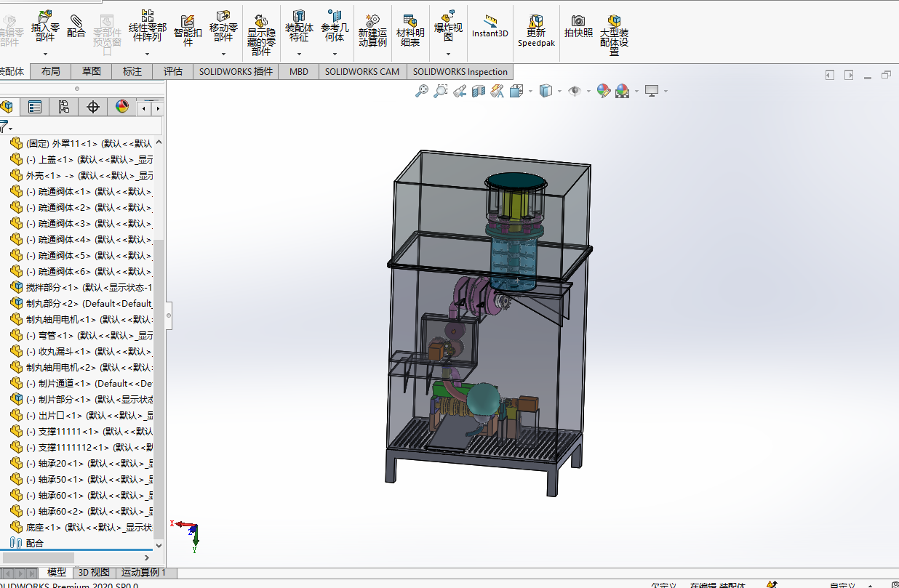
Task: Open Insert Components dropdown arrow
Action: pyautogui.click(x=45, y=54)
